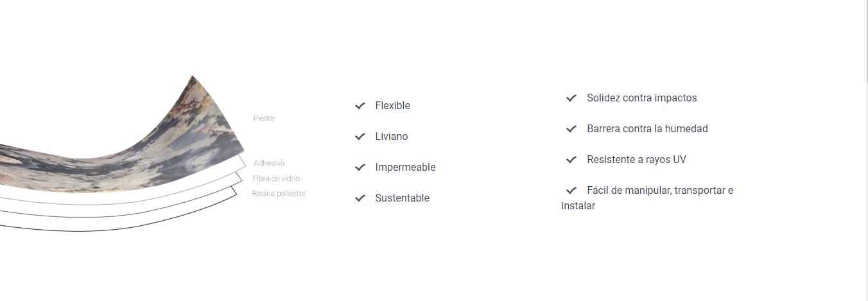This screenshot has height=301, width=868.
Task: Click the Adhesivo layer label
Action: (269, 164)
